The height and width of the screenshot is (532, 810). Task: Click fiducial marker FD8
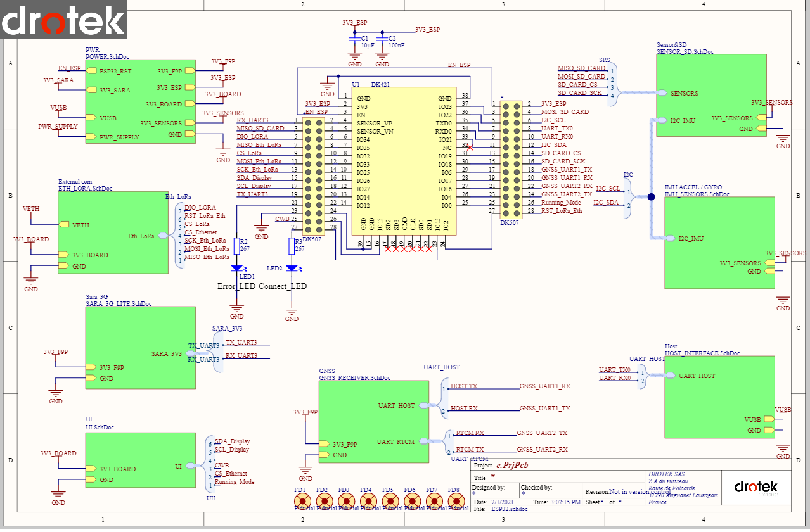tap(454, 502)
